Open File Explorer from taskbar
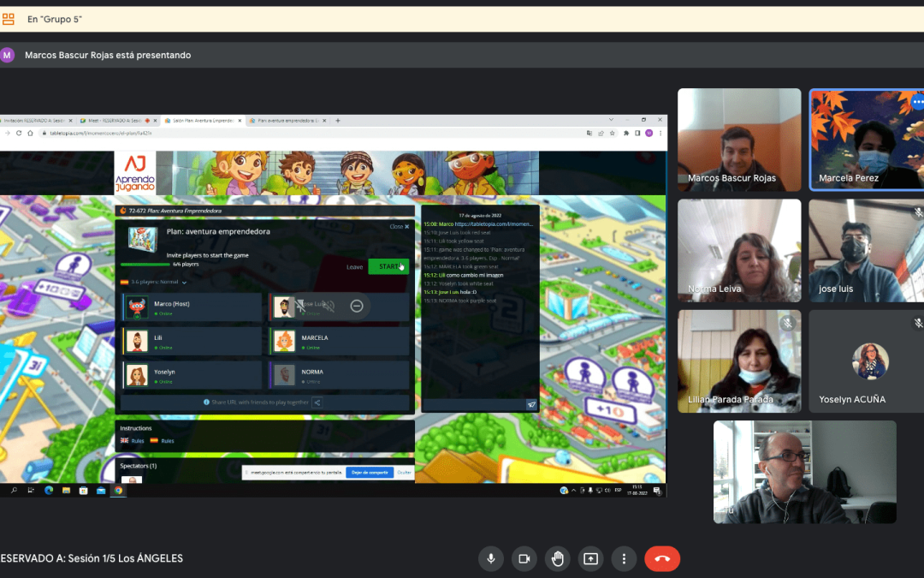 point(66,490)
